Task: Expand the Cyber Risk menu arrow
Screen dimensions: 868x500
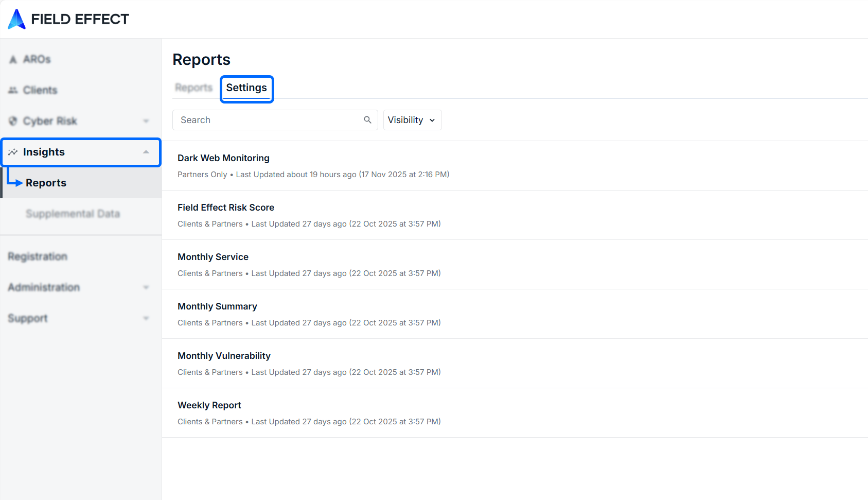Action: click(146, 121)
